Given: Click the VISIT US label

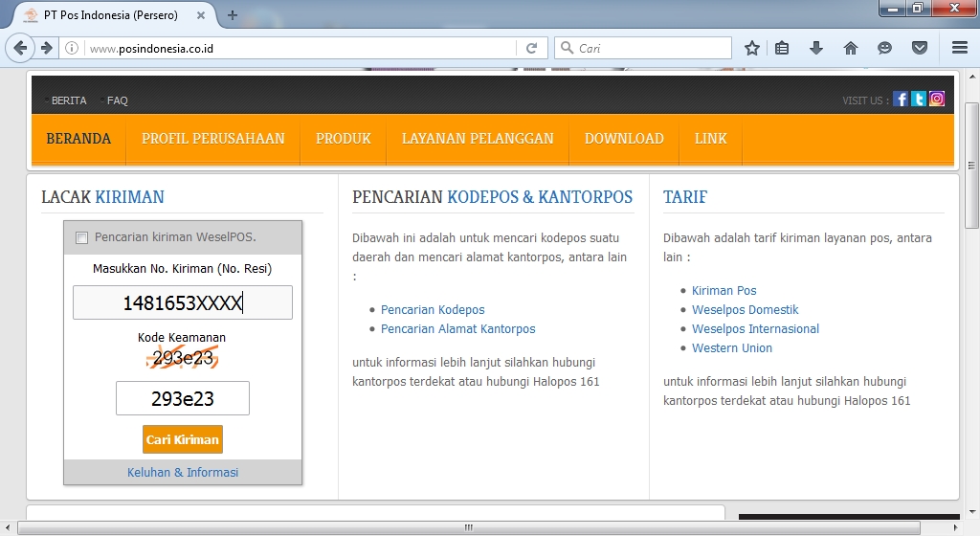Looking at the screenshot, I should (x=865, y=100).
